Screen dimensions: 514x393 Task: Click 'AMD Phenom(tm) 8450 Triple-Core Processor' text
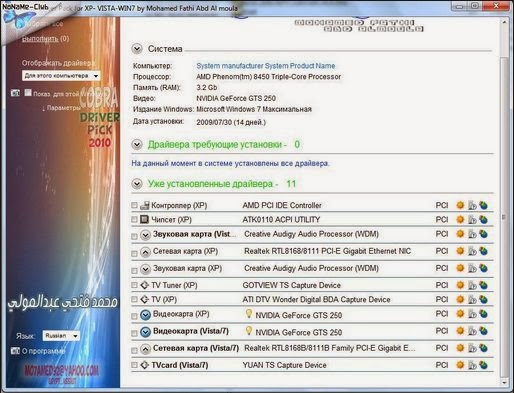[x=268, y=77]
